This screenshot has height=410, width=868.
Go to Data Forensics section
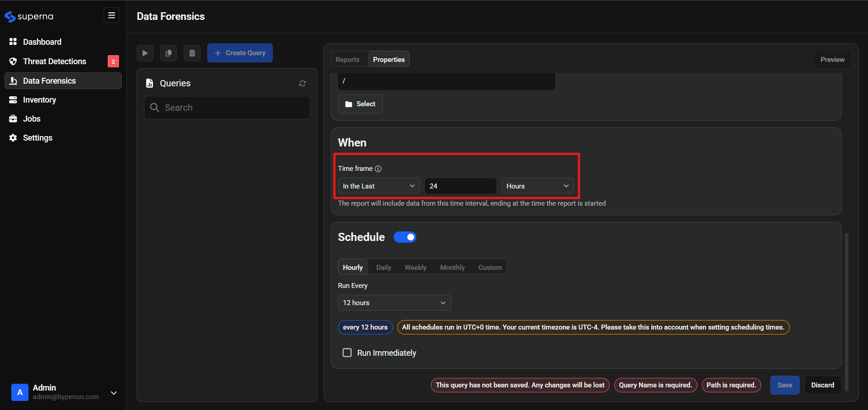(63, 80)
